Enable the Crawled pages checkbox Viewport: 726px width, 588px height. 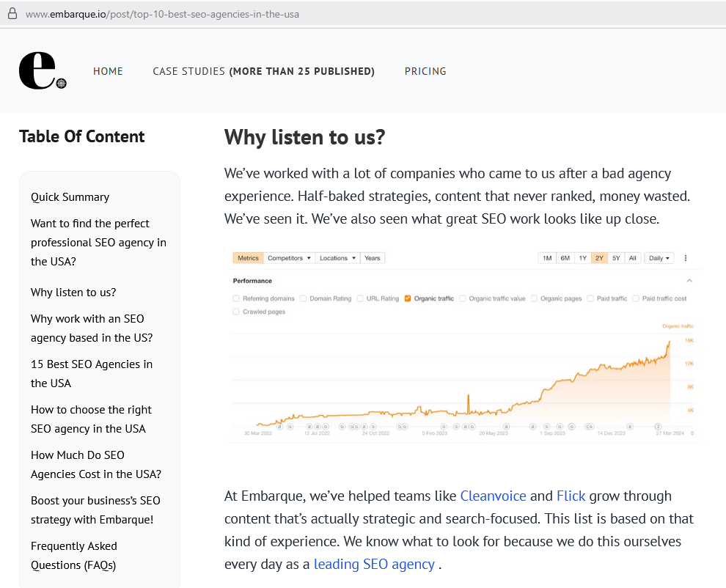click(236, 312)
